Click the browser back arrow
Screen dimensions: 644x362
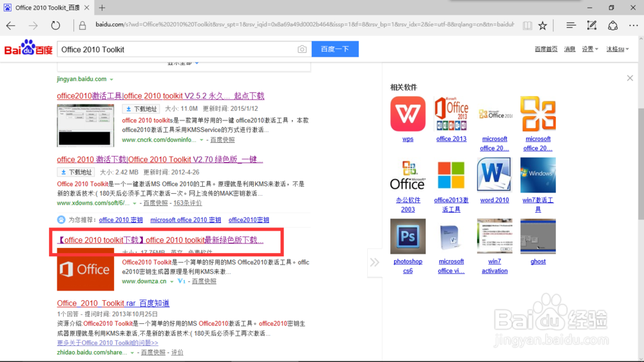(11, 26)
